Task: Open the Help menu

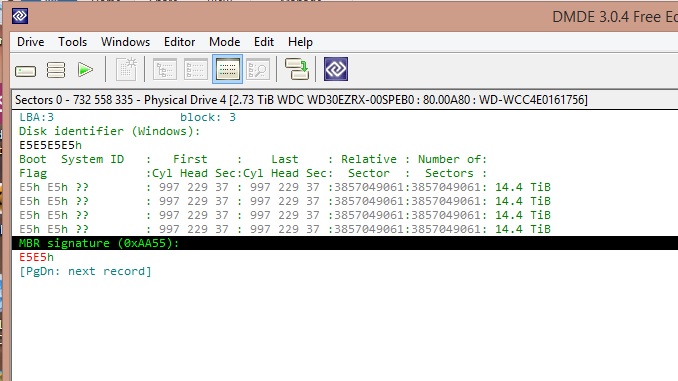Action: pyautogui.click(x=300, y=42)
